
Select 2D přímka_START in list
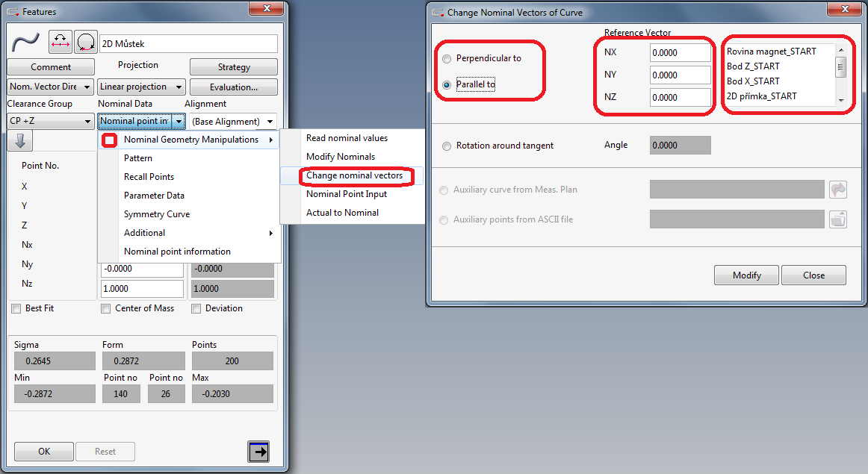point(761,96)
